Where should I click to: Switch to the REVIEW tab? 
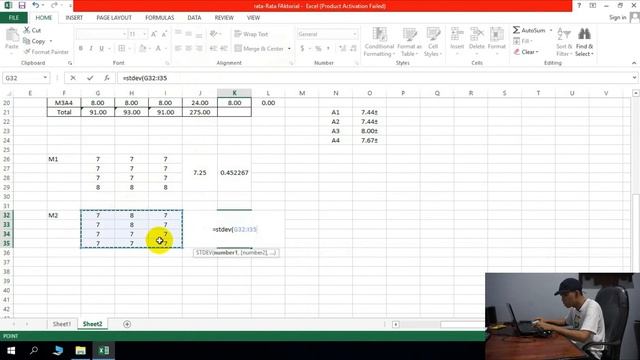coord(224,18)
